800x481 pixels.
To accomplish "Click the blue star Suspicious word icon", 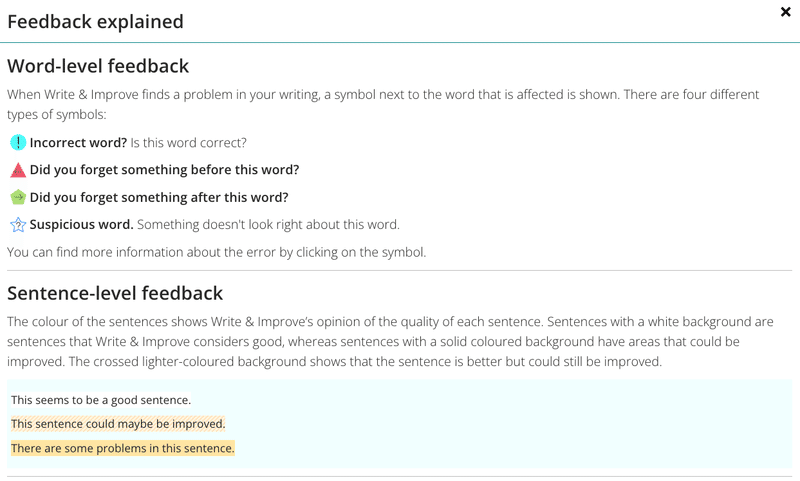I will click(x=18, y=224).
